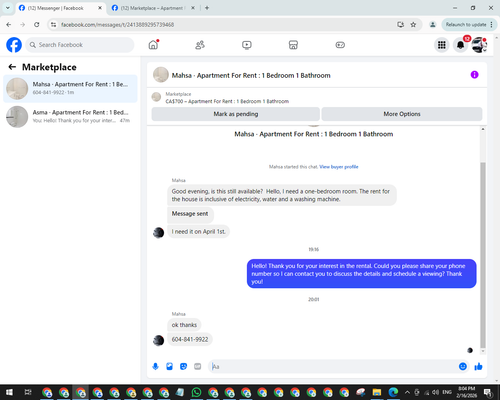This screenshot has height=400, width=500.
Task: Open Facebook Home feed icon
Action: [153, 45]
